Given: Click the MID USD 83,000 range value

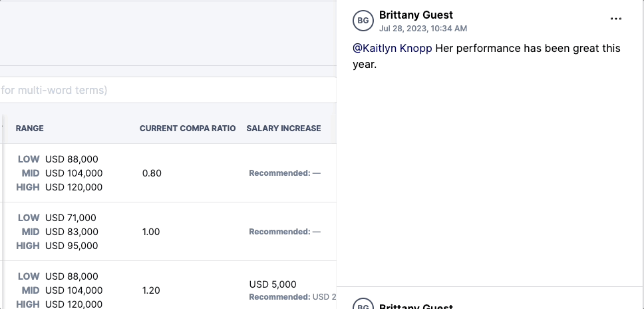Looking at the screenshot, I should pyautogui.click(x=60, y=232).
